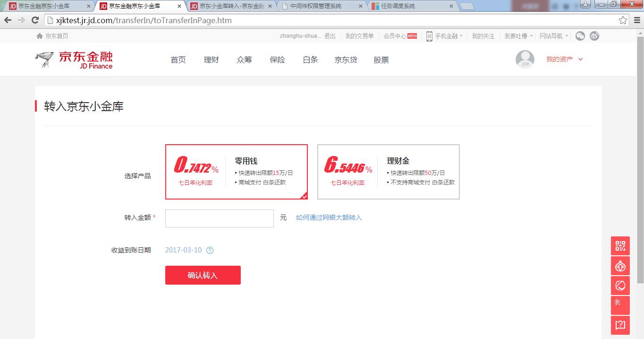Click the 退出 logout link

point(330,36)
